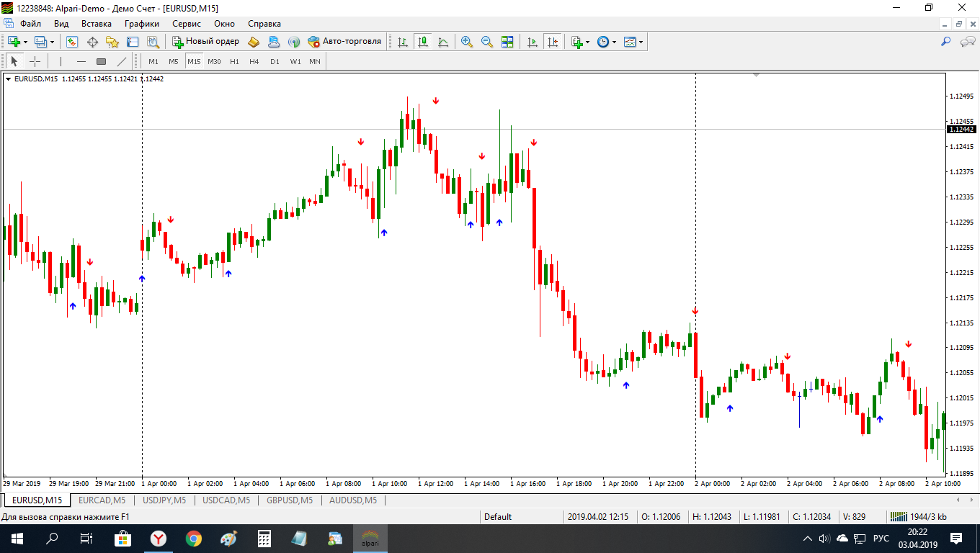Open the Market Watch panel icon
Image resolution: width=980 pixels, height=553 pixels.
[72, 42]
